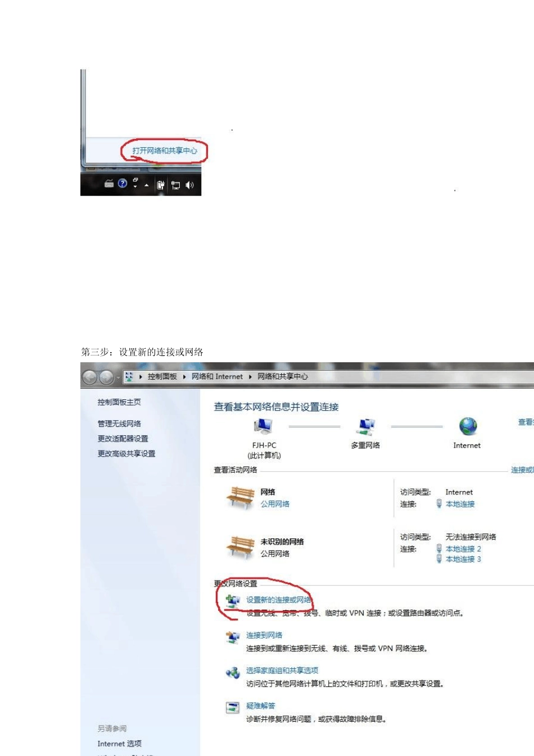
Task: Click the icon beside 设置新的连接或网络
Action: tap(233, 602)
